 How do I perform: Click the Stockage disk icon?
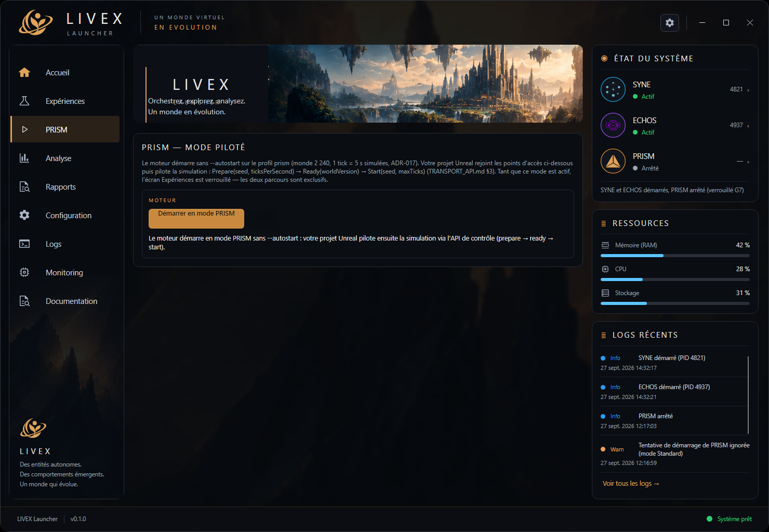(605, 293)
